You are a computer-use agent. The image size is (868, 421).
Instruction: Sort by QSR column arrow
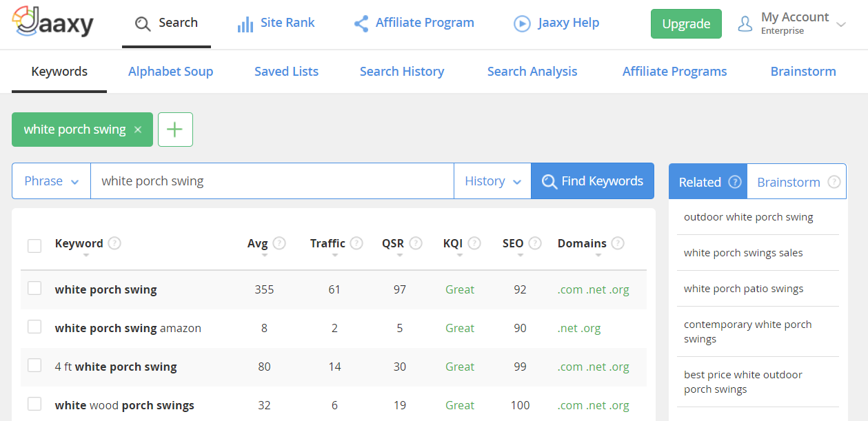pos(400,256)
